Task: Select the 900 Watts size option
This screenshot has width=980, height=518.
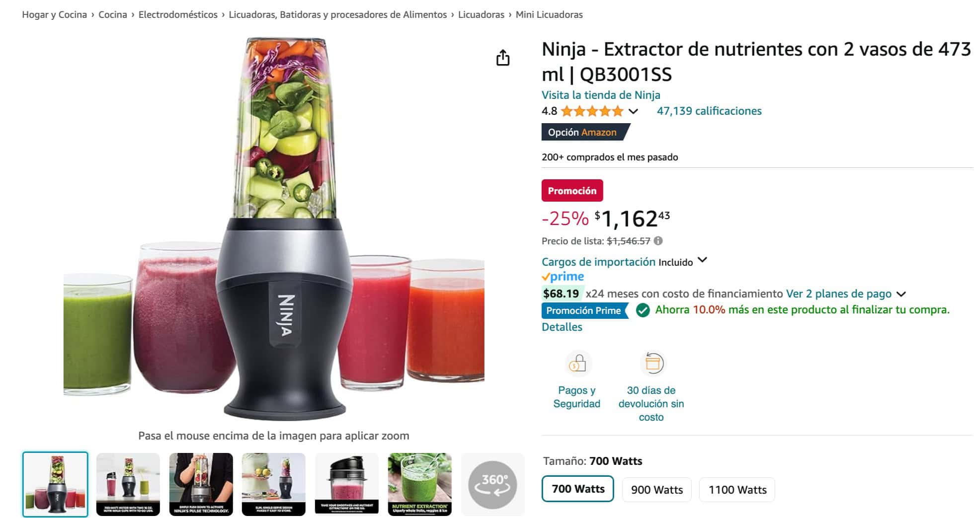Action: [x=657, y=490]
